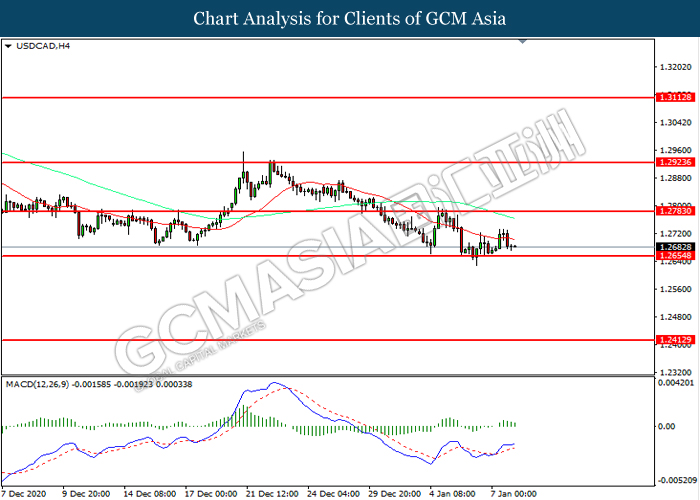The width and height of the screenshot is (700, 500).
Task: Select the red 1.29236 price tag
Action: click(x=673, y=160)
